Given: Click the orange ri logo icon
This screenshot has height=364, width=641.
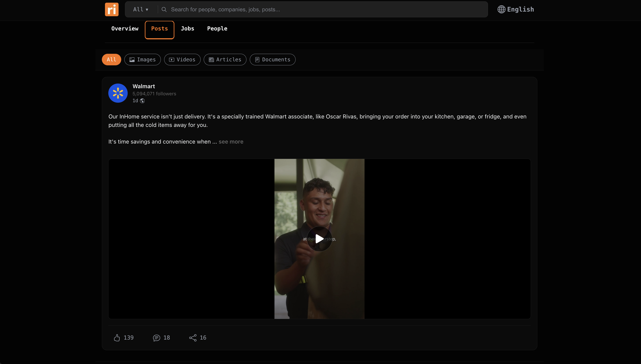Looking at the screenshot, I should pyautogui.click(x=112, y=10).
